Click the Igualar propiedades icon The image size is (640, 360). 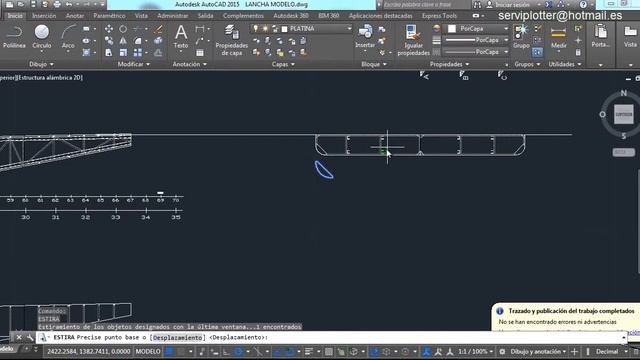pos(413,40)
